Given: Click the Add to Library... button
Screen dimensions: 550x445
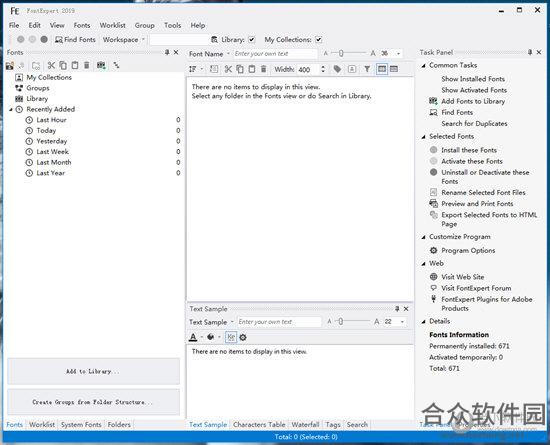Looking at the screenshot, I should [93, 371].
